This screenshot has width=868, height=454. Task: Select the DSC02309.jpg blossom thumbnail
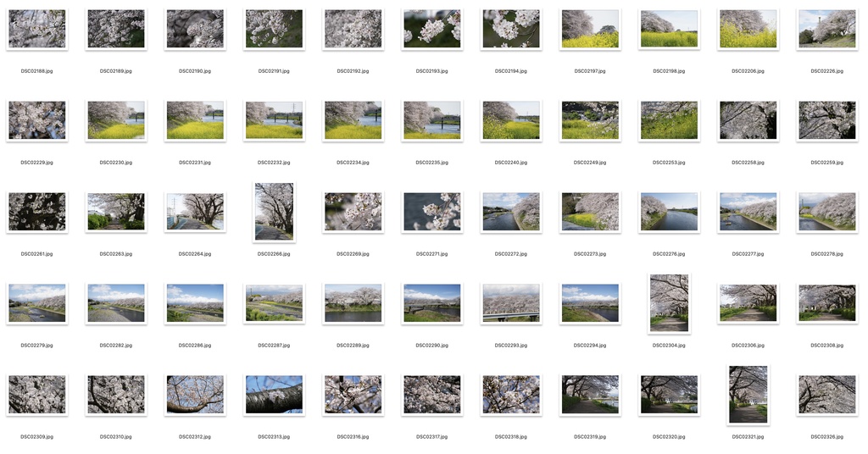pyautogui.click(x=37, y=395)
